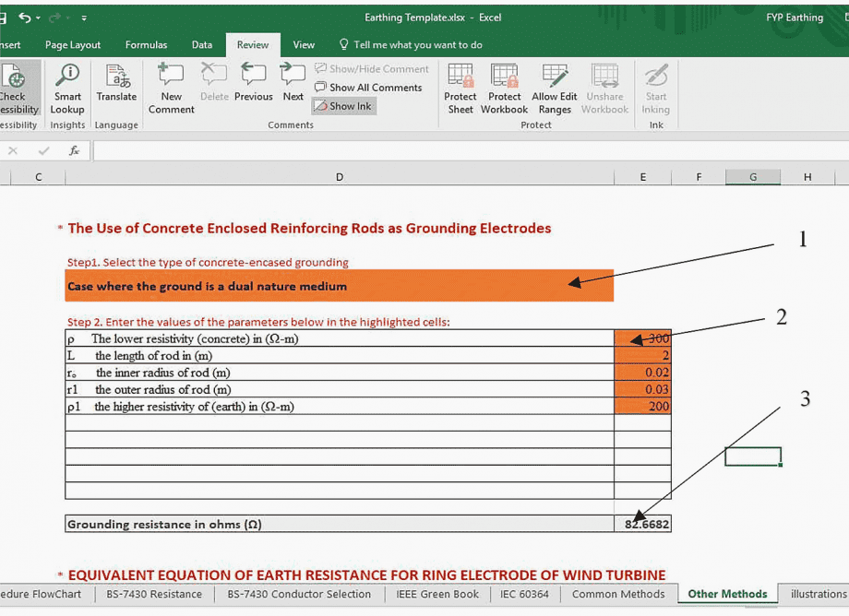Viewport: 849px width, 616px height.
Task: Open Customize Quick Access Toolbar dropdown
Action: tap(84, 18)
